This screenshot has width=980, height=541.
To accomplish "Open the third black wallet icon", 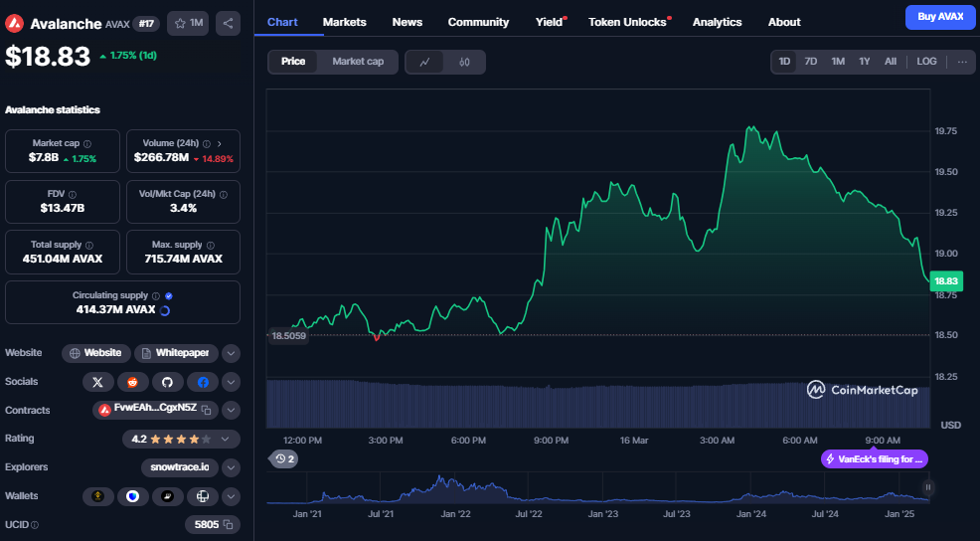I will pos(168,496).
